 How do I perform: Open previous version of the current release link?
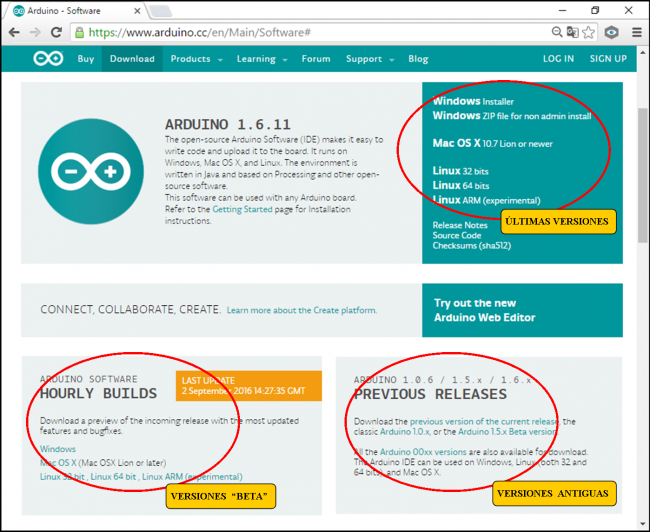point(484,422)
